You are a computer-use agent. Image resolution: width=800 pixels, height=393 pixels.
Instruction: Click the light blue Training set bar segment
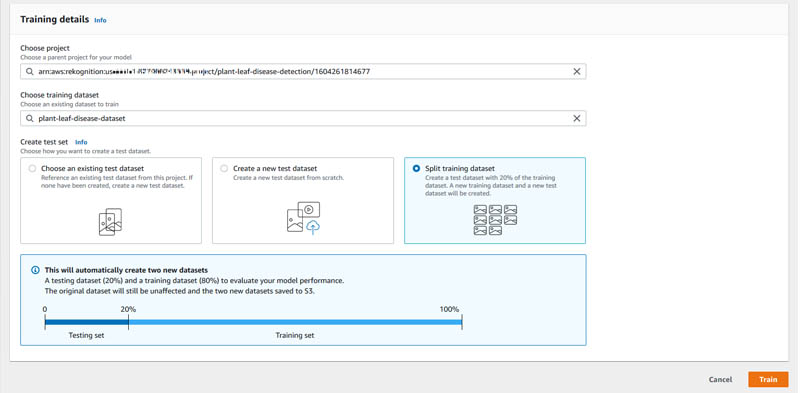[295, 322]
